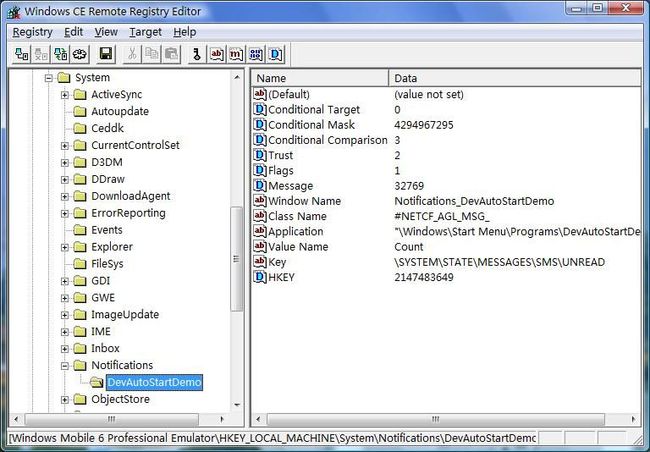650x452 pixels.
Task: Click the folder icon next to Events
Action: (80, 230)
